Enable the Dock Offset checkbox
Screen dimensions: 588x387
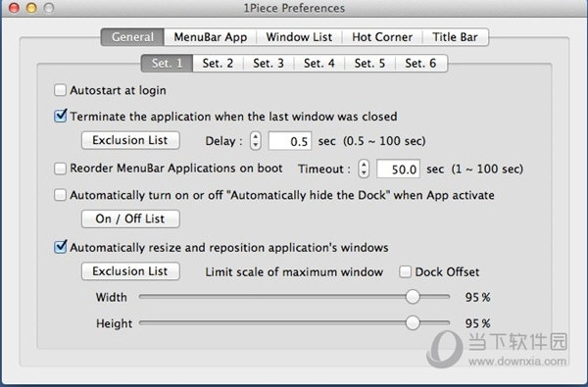[405, 271]
